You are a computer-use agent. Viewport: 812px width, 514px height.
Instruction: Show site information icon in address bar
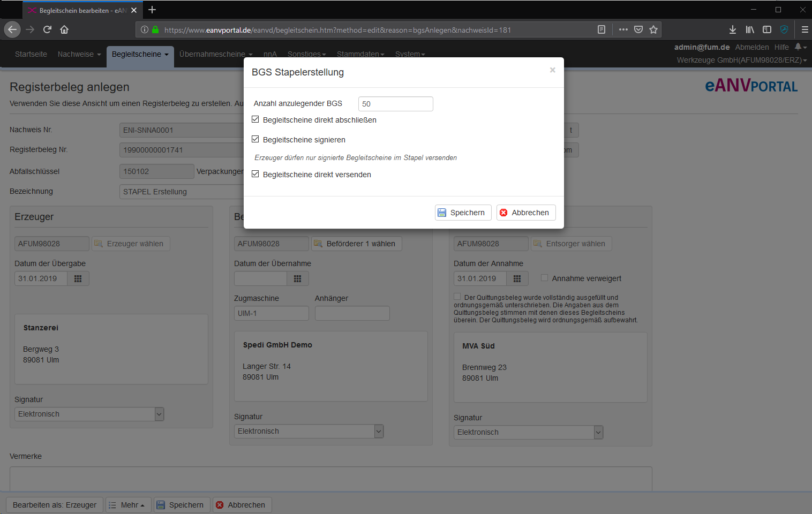145,30
